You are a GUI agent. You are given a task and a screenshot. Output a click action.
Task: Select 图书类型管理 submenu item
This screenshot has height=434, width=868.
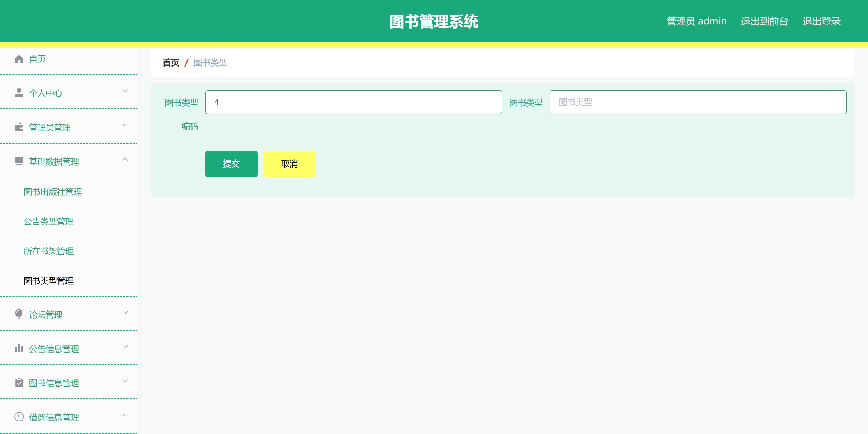coord(48,281)
